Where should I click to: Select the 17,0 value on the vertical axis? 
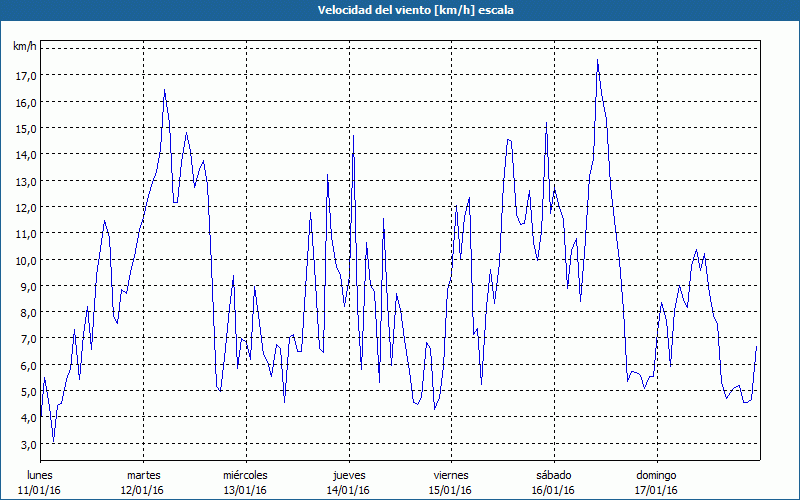click(26, 75)
